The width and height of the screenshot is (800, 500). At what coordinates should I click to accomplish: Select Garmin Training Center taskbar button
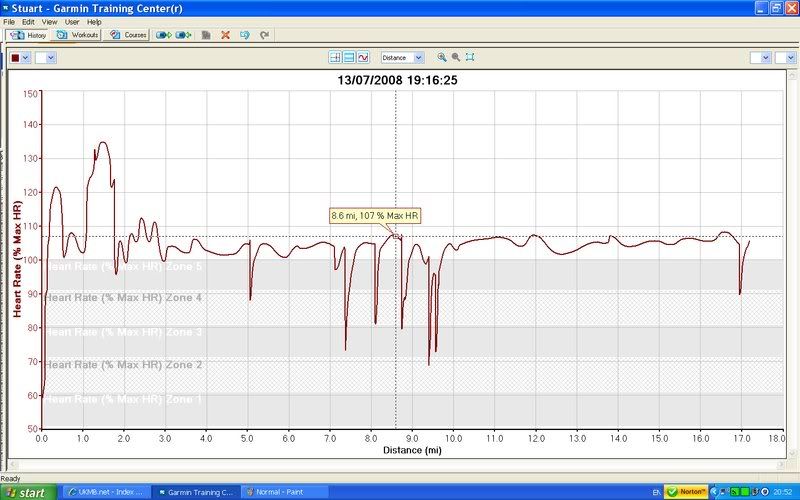(196, 492)
